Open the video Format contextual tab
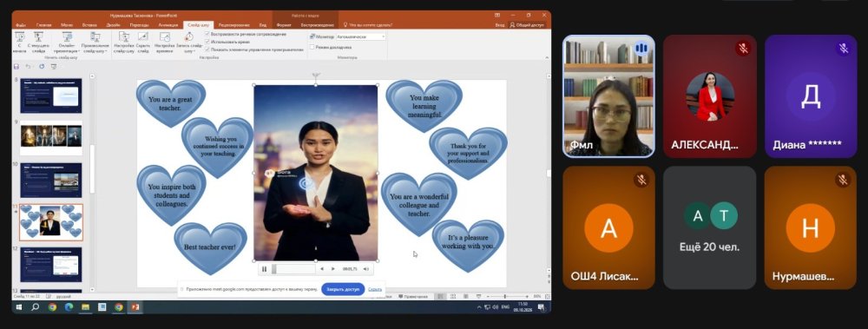This screenshot has width=868, height=329. click(x=284, y=25)
